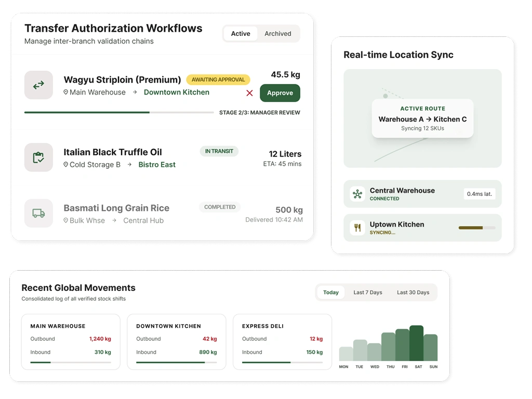
Task: Click the Cold Storage B pin icon
Action: click(66, 164)
